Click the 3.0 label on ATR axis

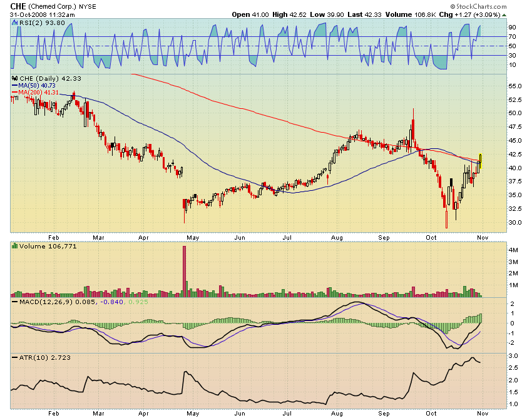coord(514,356)
